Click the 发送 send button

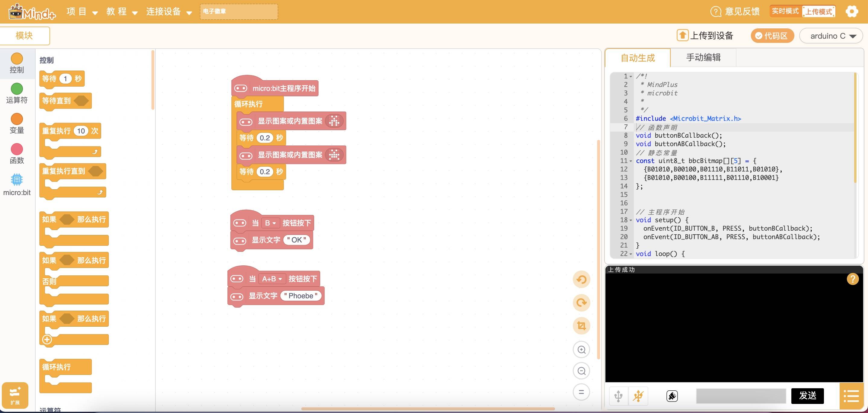coord(807,396)
